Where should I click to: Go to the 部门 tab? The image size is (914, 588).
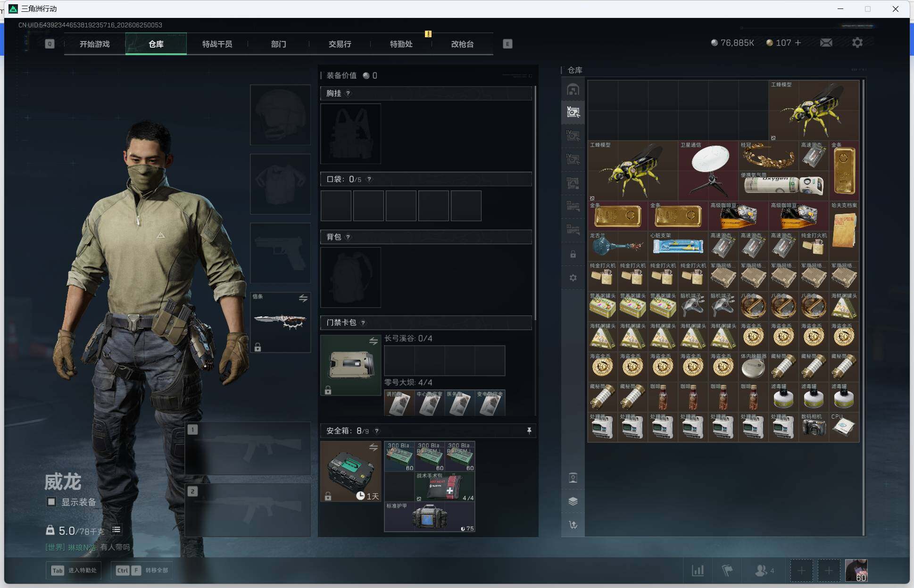pos(278,44)
